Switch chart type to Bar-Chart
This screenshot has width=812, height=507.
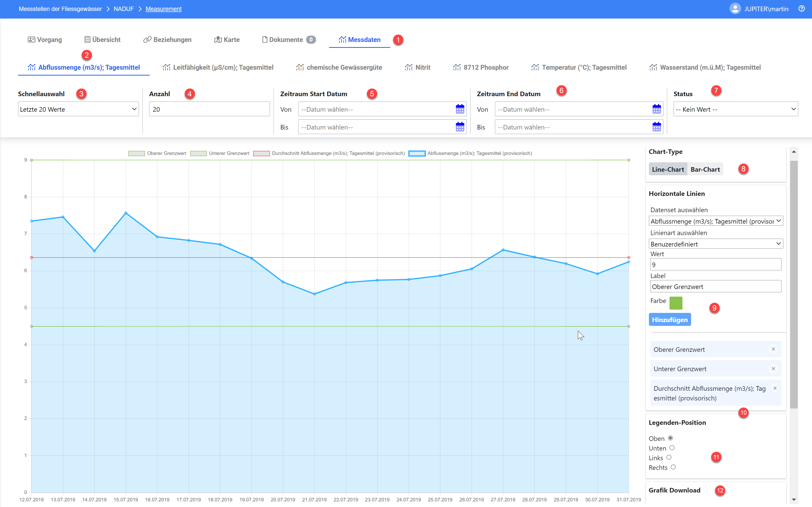point(705,169)
